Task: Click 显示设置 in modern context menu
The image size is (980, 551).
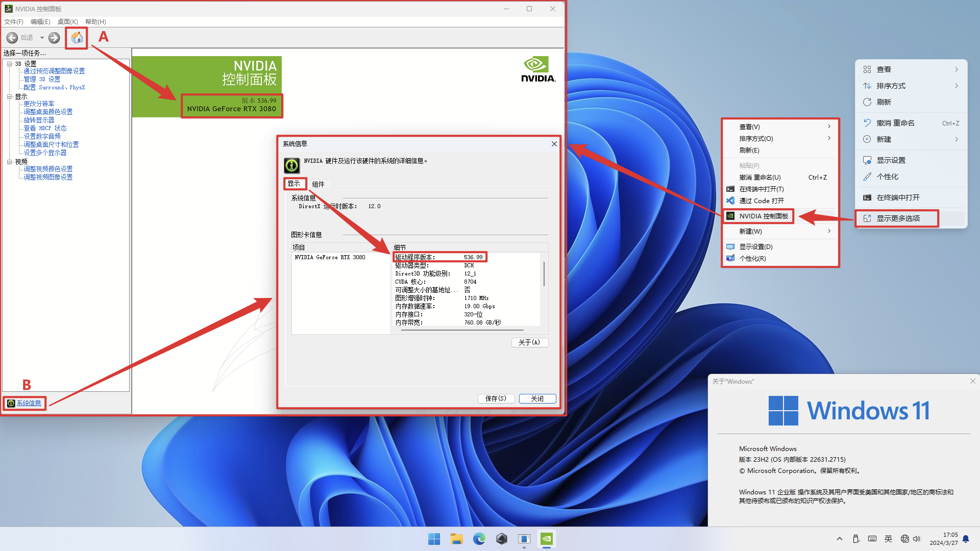Action: [911, 160]
